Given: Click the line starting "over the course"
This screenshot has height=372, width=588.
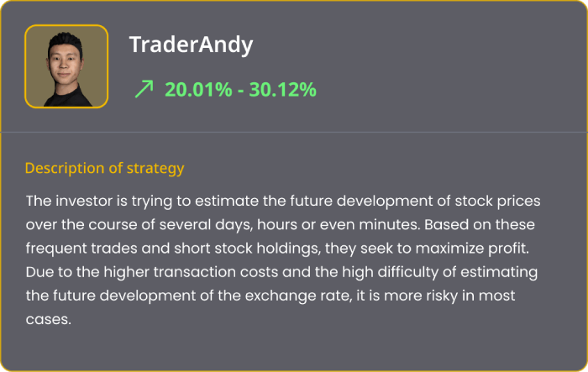Looking at the screenshot, I should (x=277, y=225).
